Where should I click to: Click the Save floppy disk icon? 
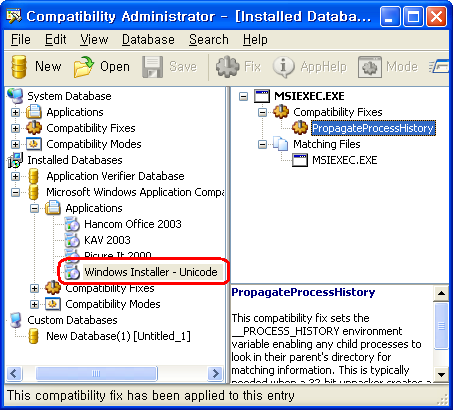tap(152, 67)
